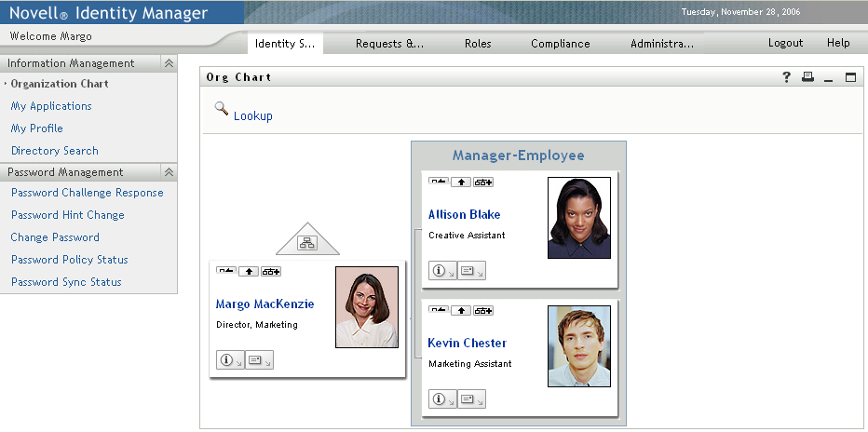Click Allison Blake's photo
868x432 pixels.
[579, 218]
